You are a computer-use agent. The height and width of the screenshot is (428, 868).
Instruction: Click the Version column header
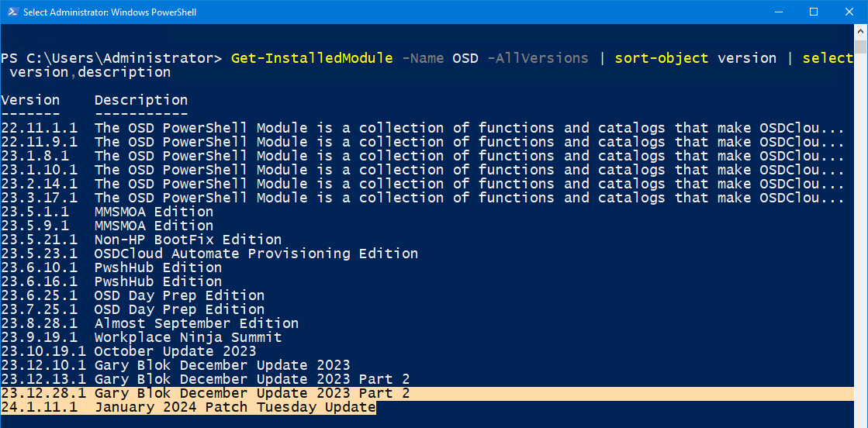(x=30, y=100)
